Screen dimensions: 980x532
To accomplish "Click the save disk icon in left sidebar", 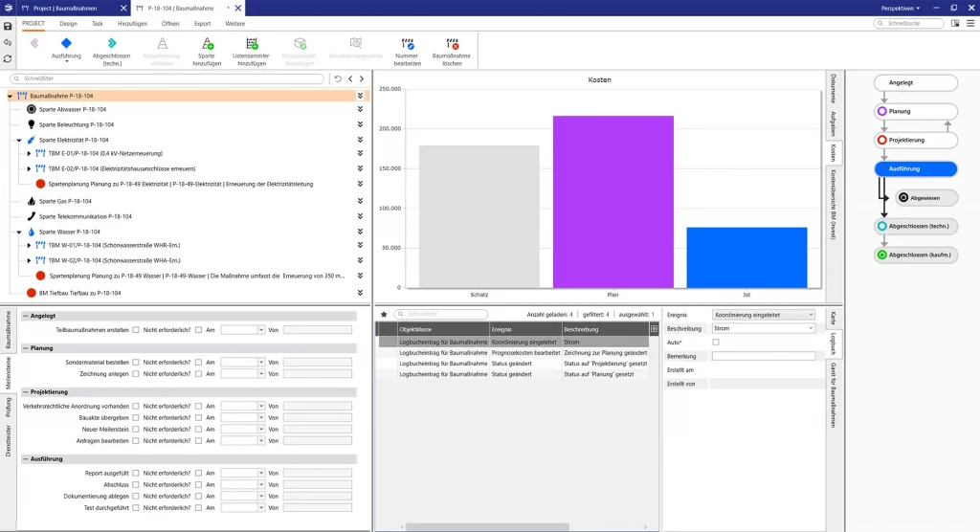I will (x=8, y=27).
